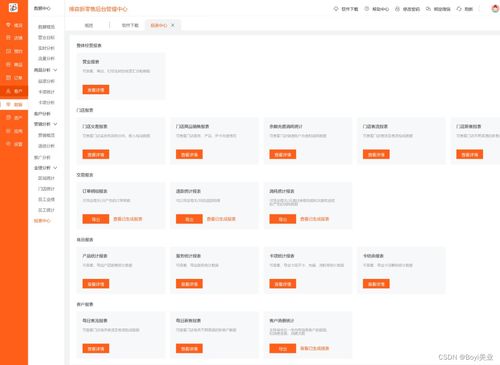Viewport: 500px width, 365px height.
Task: Click the app logo at top-left
Action: pos(13,7)
